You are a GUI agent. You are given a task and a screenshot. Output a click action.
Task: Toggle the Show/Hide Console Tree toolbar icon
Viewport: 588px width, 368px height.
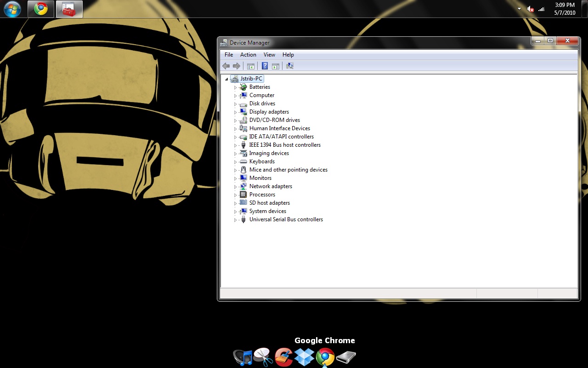click(250, 66)
